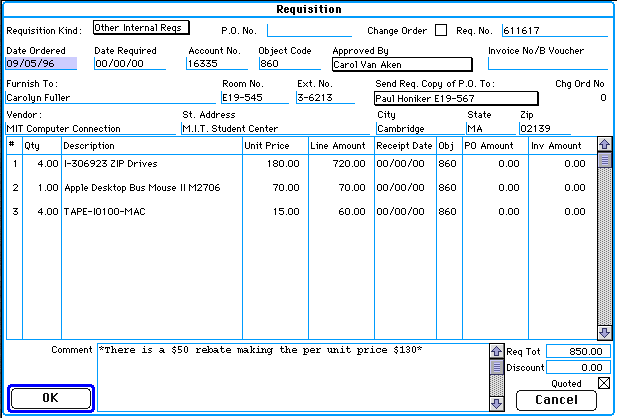
Task: Uncheck the Quoted checkbox
Action: tap(602, 383)
